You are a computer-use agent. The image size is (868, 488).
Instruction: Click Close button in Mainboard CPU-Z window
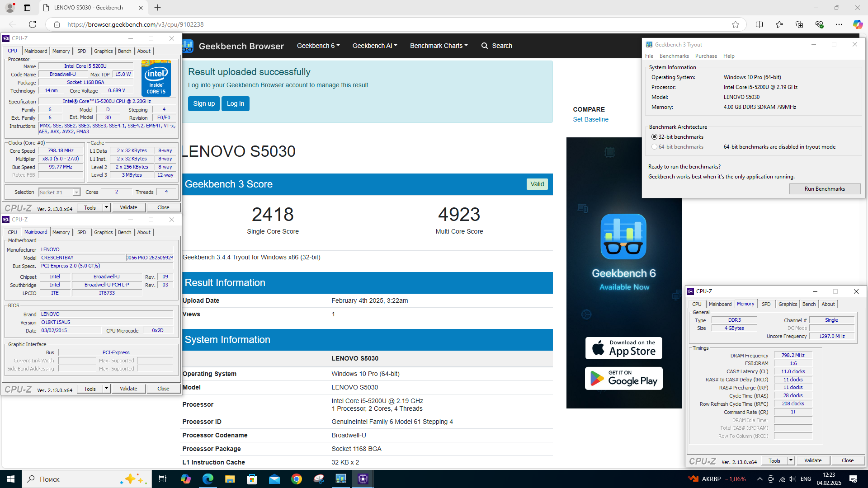(x=163, y=389)
